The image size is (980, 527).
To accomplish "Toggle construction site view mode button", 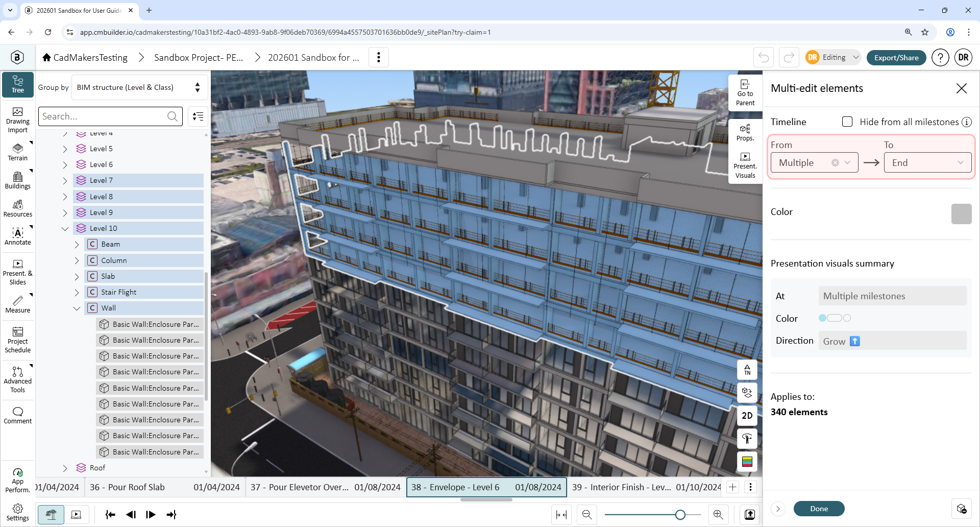I will [51, 515].
